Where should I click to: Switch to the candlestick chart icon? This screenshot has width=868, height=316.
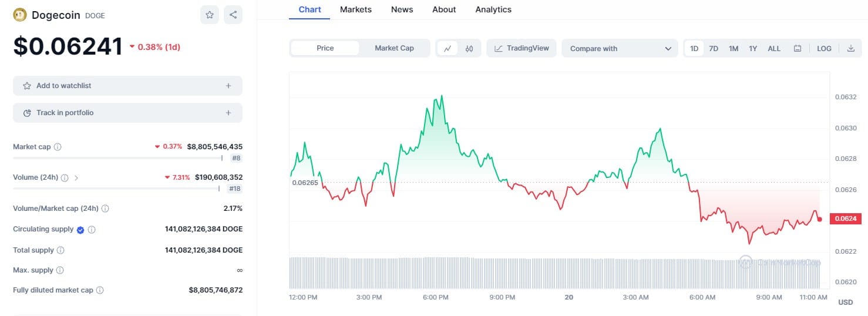[x=469, y=49]
